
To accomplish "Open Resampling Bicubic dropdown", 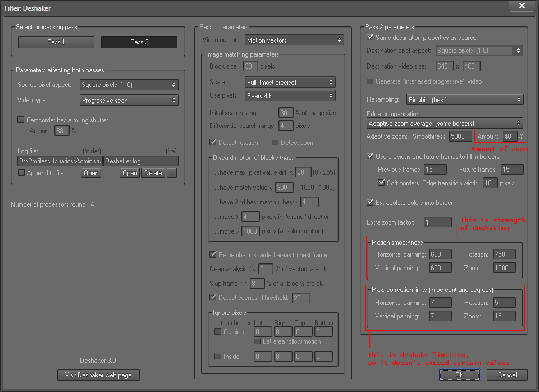I will tap(465, 100).
